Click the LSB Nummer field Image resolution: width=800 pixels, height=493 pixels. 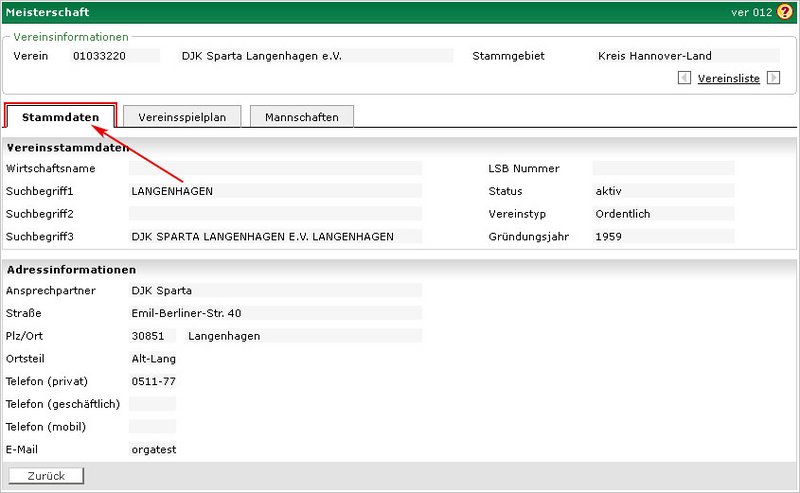click(662, 169)
